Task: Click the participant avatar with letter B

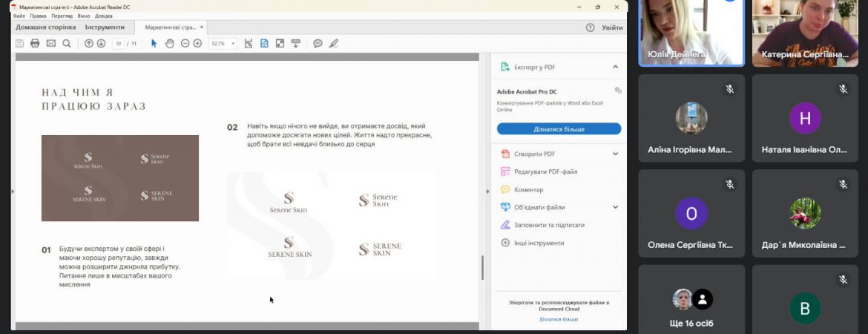Action: click(805, 309)
